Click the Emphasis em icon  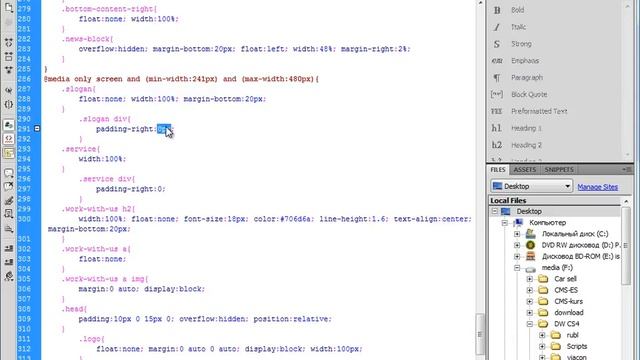point(497,61)
